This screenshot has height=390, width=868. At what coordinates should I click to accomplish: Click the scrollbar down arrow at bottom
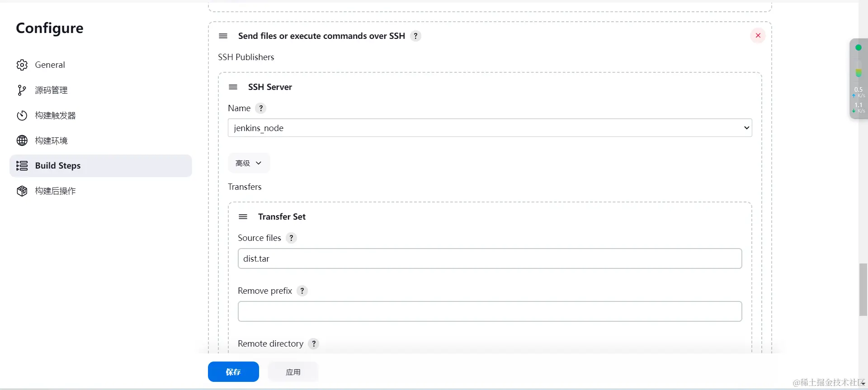(x=863, y=384)
